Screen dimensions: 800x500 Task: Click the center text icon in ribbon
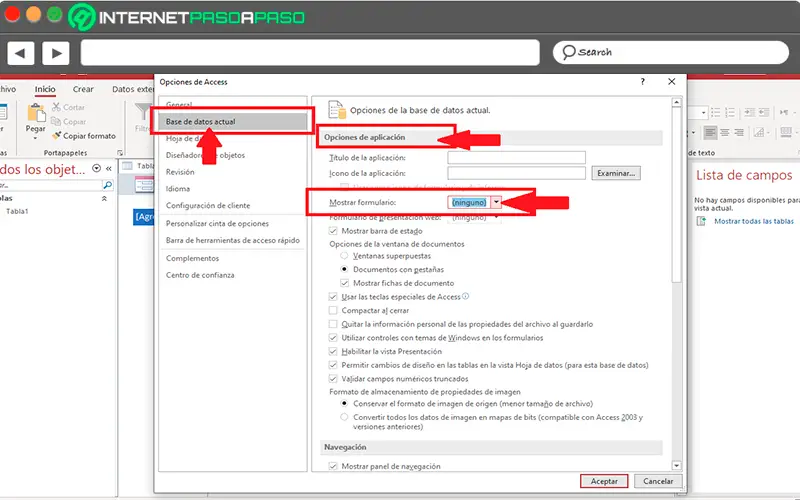pos(724,133)
